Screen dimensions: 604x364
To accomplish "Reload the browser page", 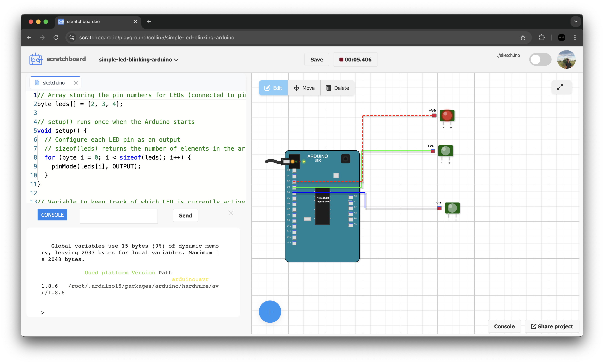I will pyautogui.click(x=56, y=38).
